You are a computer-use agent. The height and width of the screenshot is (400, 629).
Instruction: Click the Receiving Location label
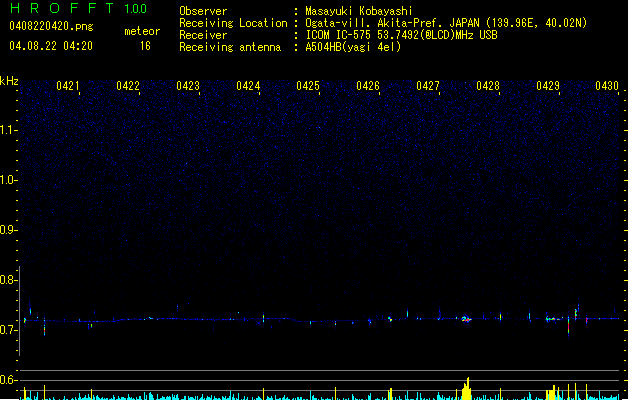click(233, 23)
